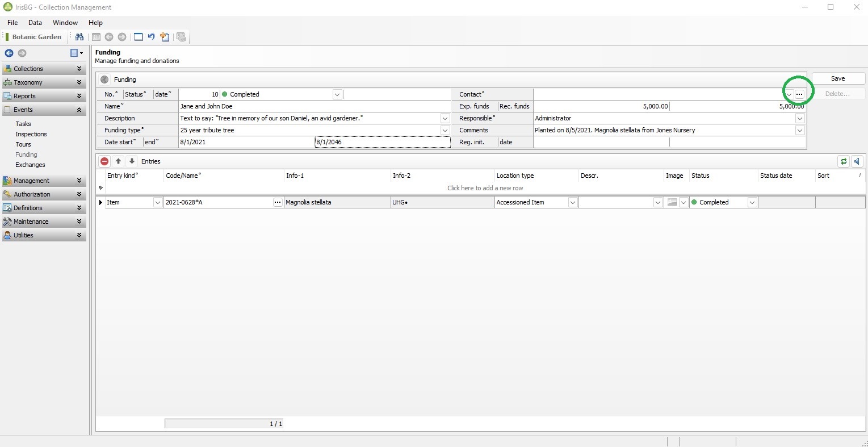Image resolution: width=868 pixels, height=447 pixels.
Task: Click the new record icon with plus
Action: pyautogui.click(x=165, y=37)
